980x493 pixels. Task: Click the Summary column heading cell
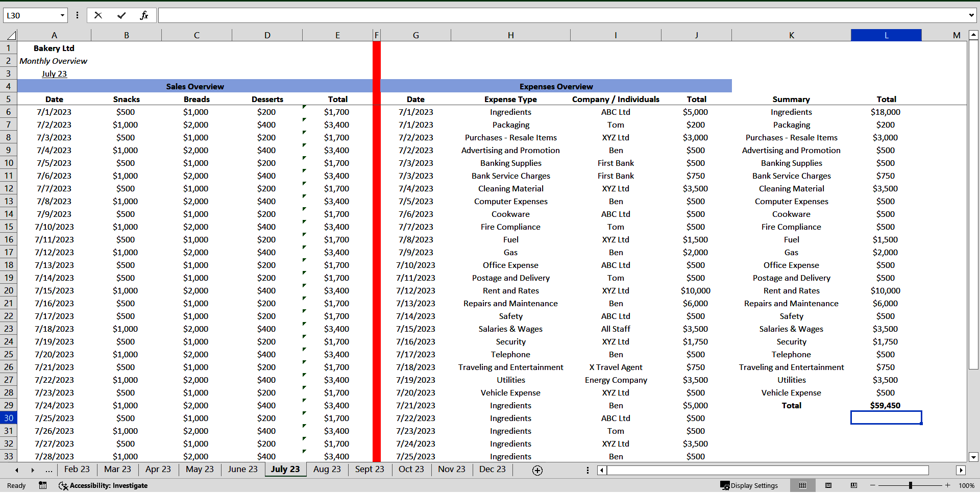791,99
